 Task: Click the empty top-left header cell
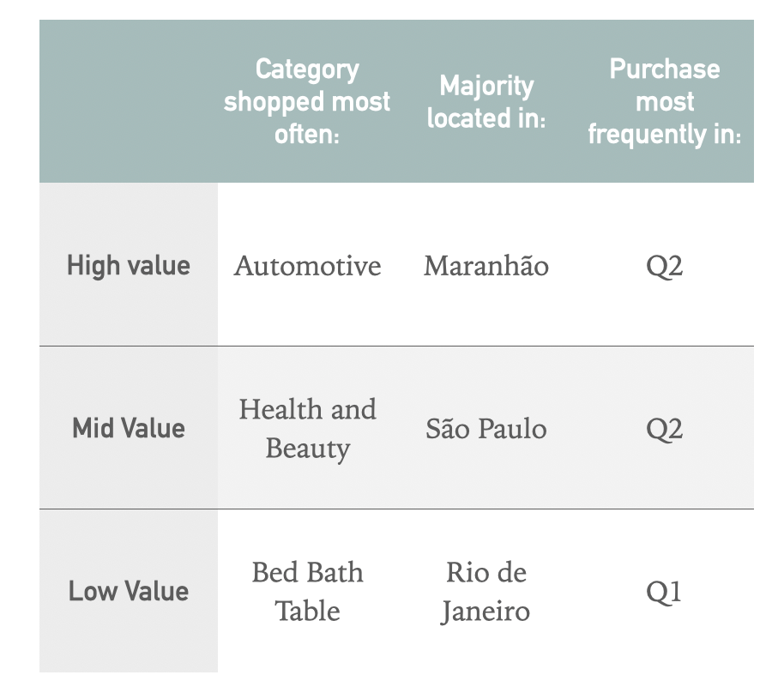pyautogui.click(x=129, y=101)
